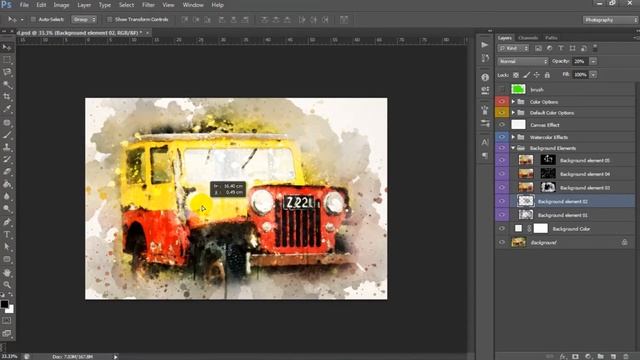Open the File menu
This screenshot has width=640, height=360.
pyautogui.click(x=24, y=5)
